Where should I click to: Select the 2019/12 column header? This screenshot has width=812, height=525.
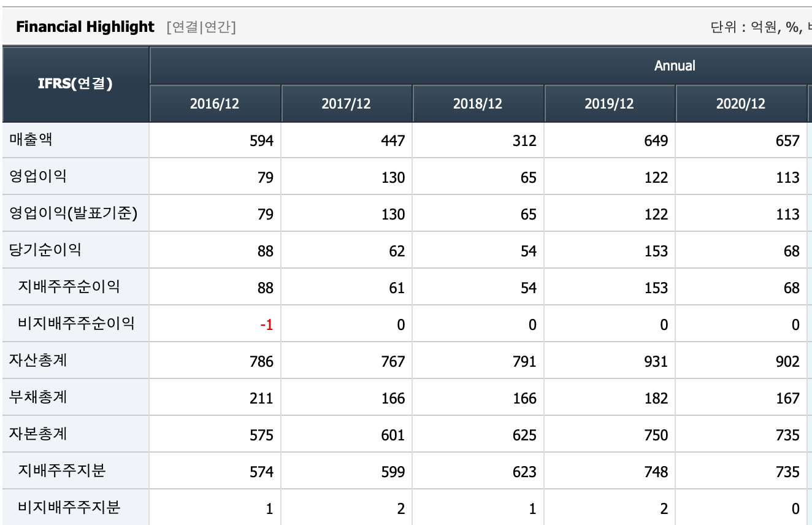610,103
